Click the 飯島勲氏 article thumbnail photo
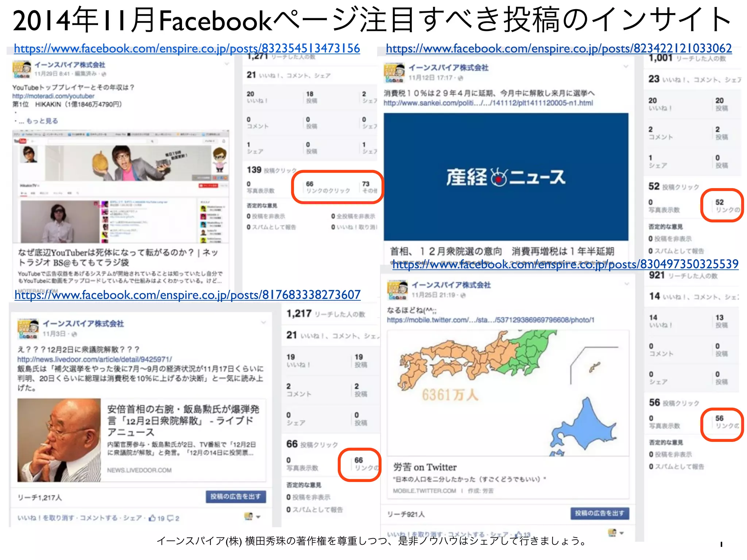This screenshot has height=560, width=747. 59,440
